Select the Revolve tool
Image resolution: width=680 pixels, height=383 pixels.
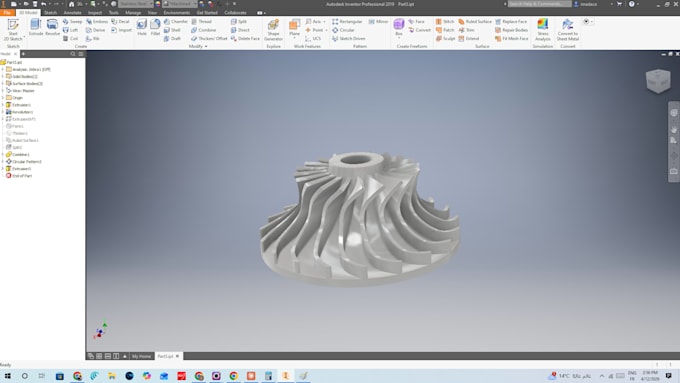pyautogui.click(x=52, y=27)
